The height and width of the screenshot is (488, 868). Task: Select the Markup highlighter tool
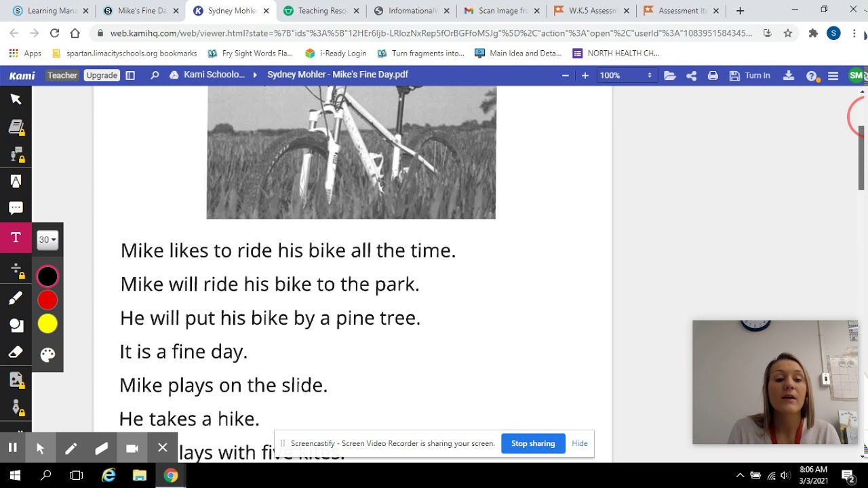[16, 181]
